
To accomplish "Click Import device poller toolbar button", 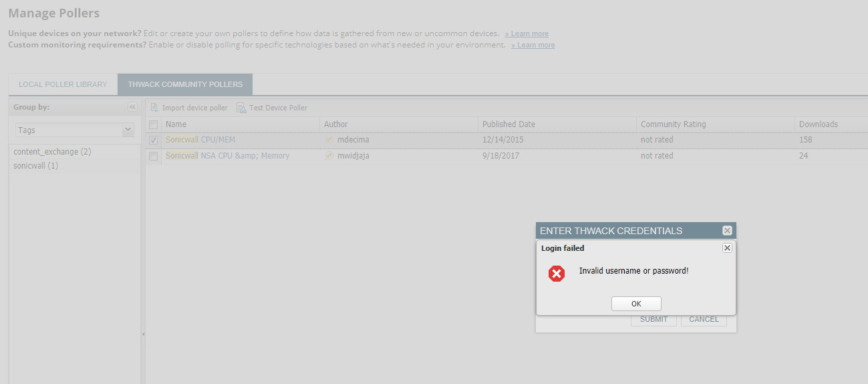I will click(x=189, y=108).
